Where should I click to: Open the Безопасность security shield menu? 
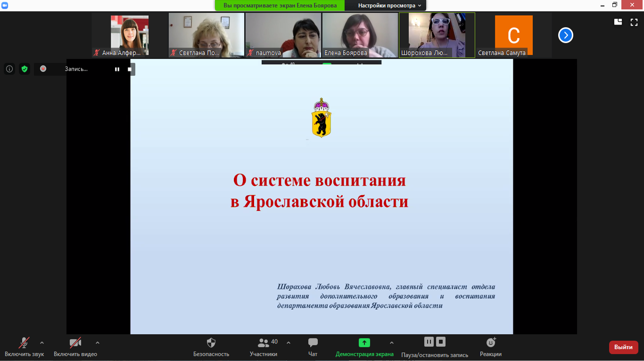click(211, 348)
